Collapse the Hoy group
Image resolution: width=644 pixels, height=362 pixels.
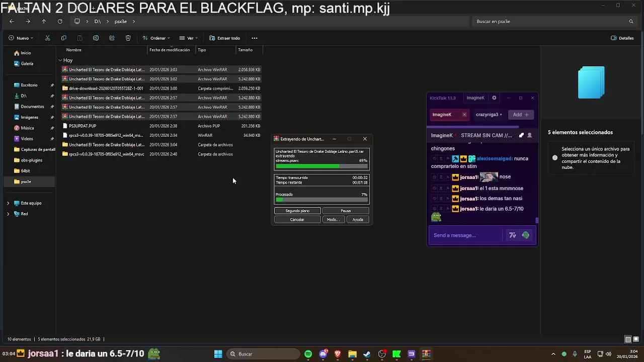point(60,60)
